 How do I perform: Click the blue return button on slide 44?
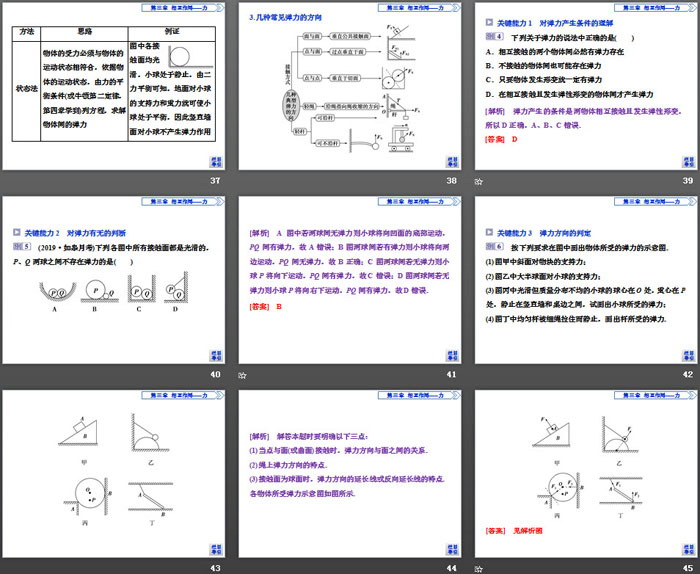click(449, 548)
